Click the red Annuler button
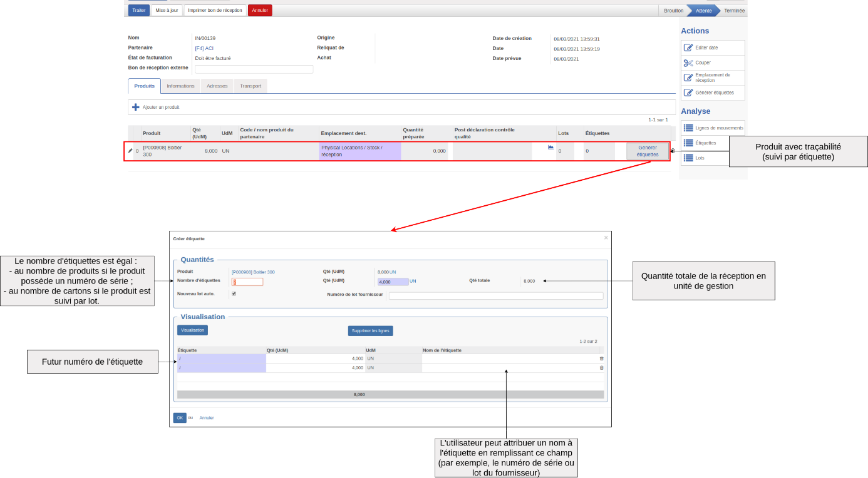This screenshot has width=868, height=478. tap(260, 11)
